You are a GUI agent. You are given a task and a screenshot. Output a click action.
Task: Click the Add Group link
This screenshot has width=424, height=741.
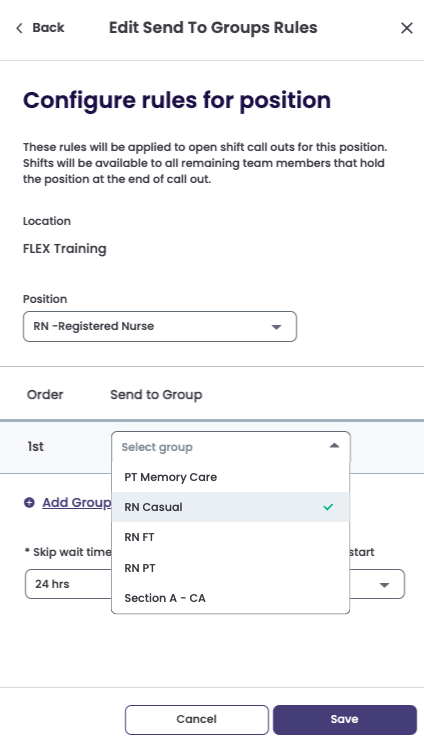77,502
